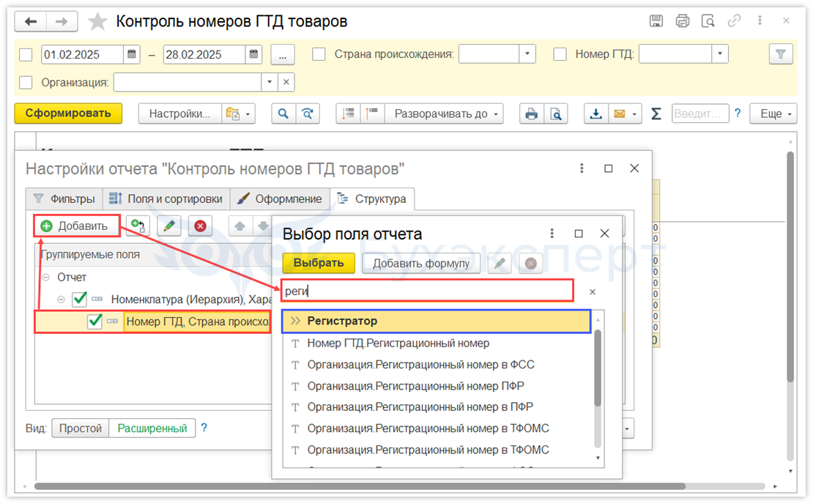Switch to the Фильтры tab
Screen dimensions: 813x504
[64, 199]
